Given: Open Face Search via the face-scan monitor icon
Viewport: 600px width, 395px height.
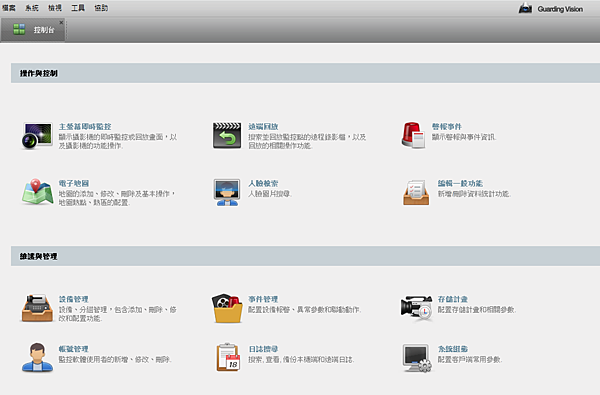Looking at the screenshot, I should (x=227, y=192).
